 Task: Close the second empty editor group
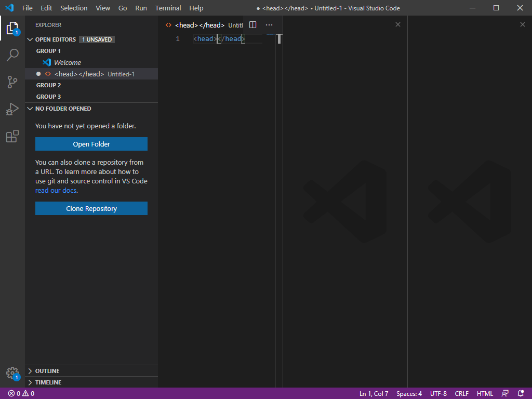tap(397, 24)
